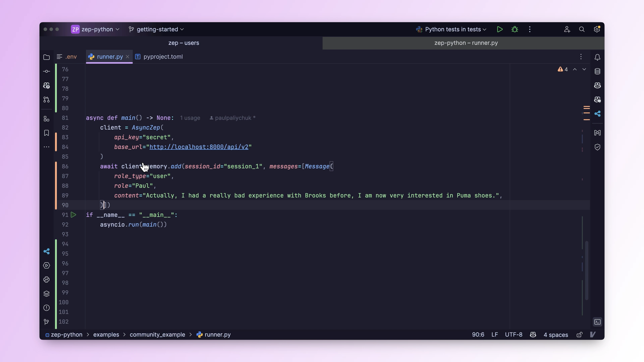This screenshot has height=362, width=644.
Task: Open Go to Line via 90:6 widget
Action: [478, 335]
